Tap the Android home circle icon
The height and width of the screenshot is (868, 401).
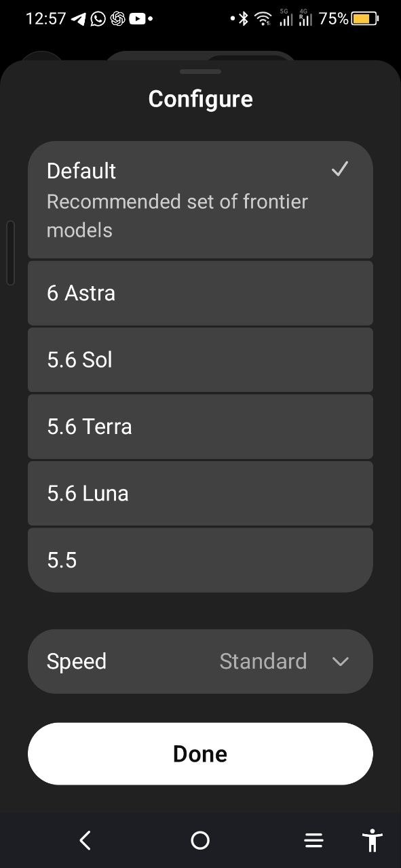point(200,841)
